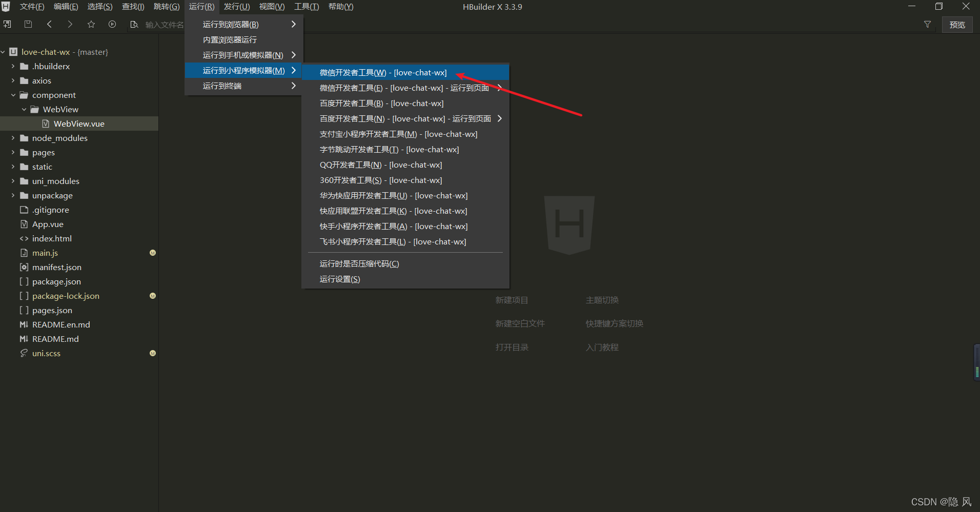Expand the unpackage folder
Image resolution: width=980 pixels, height=512 pixels.
13,195
